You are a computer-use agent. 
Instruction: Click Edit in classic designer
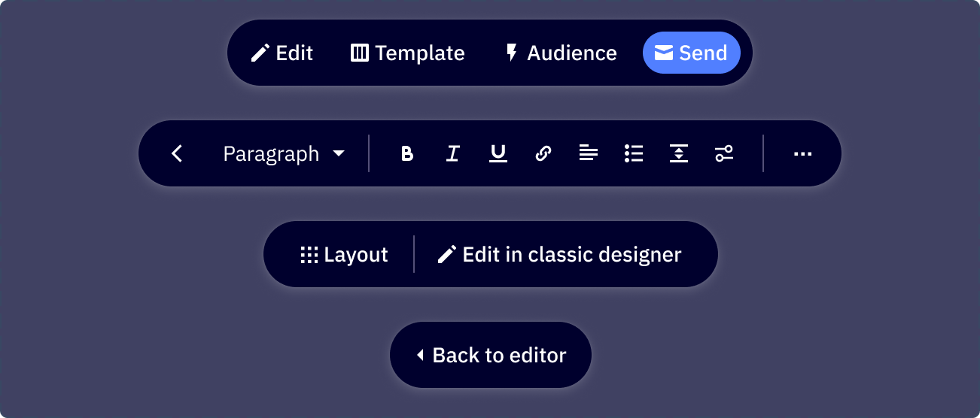[559, 254]
